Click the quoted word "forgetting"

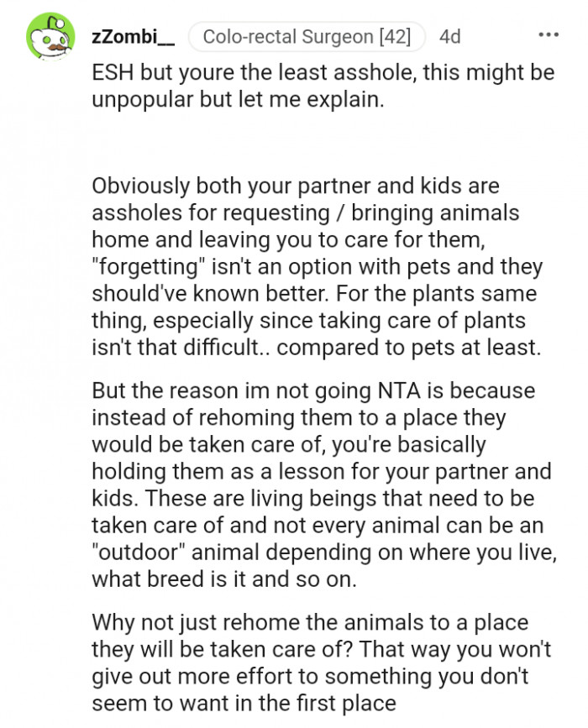pos(145,267)
